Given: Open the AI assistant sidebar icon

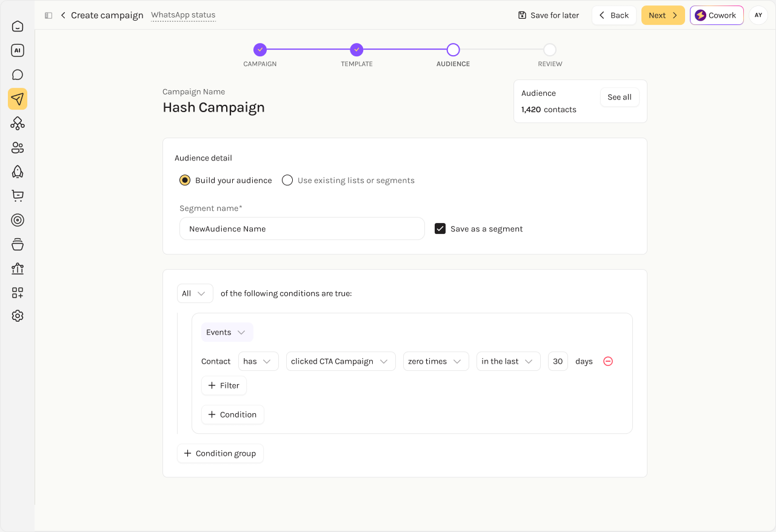Looking at the screenshot, I should (18, 50).
